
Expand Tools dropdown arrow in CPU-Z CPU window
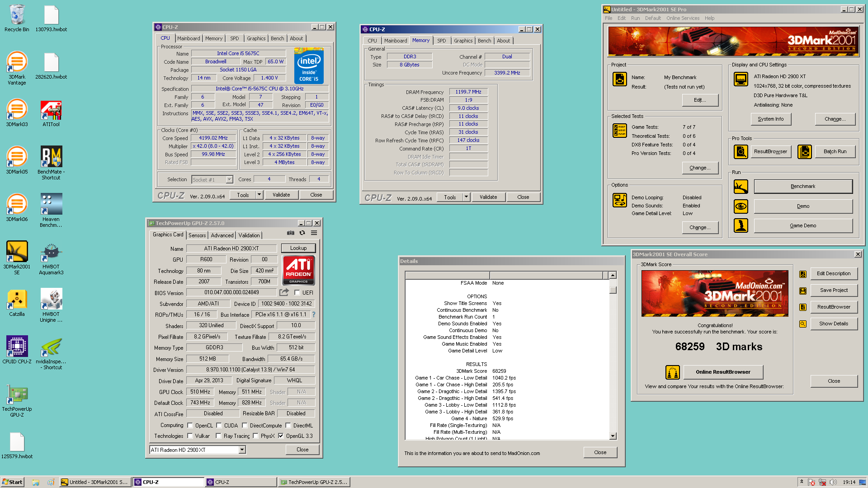pos(259,195)
